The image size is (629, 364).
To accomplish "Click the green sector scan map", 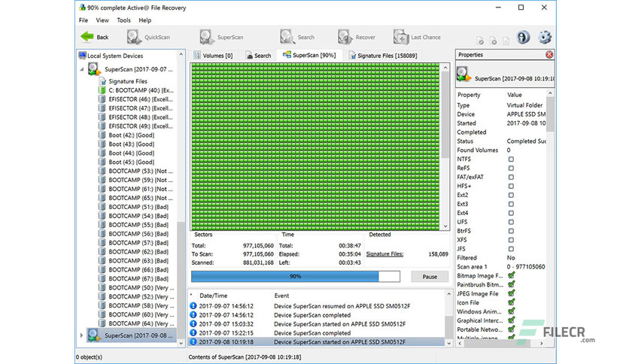I will [315, 147].
